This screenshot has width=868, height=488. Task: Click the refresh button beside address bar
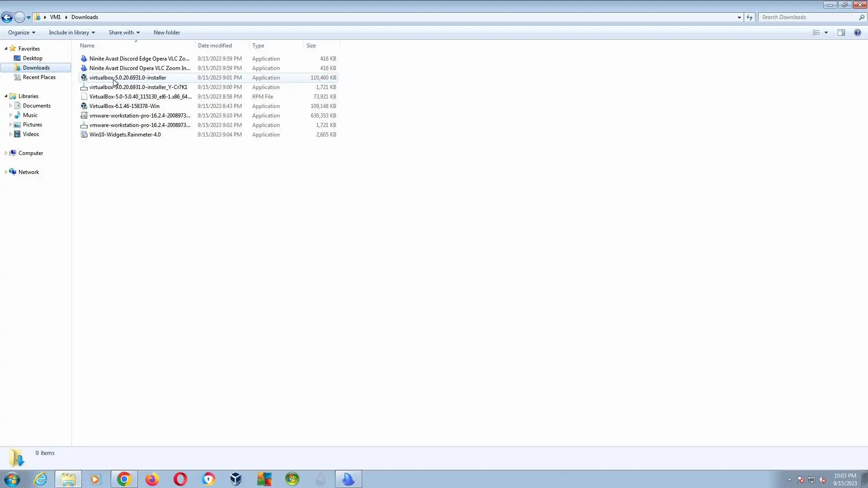pyautogui.click(x=749, y=17)
